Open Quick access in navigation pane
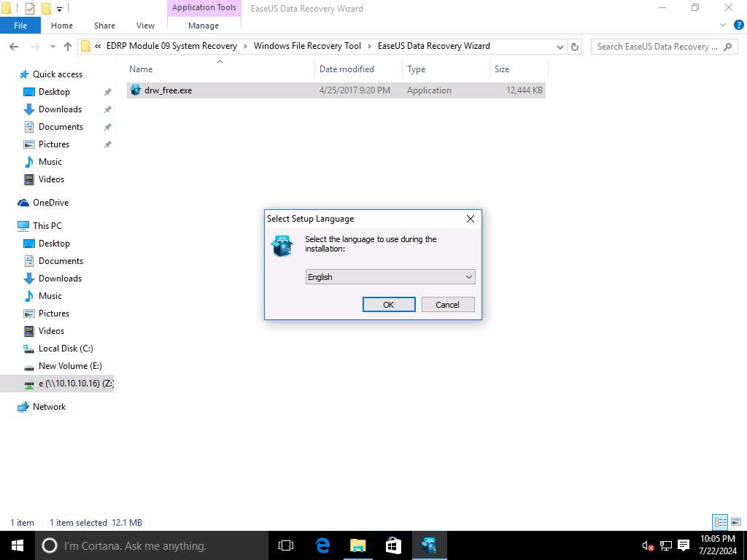The width and height of the screenshot is (747, 560). coord(57,74)
